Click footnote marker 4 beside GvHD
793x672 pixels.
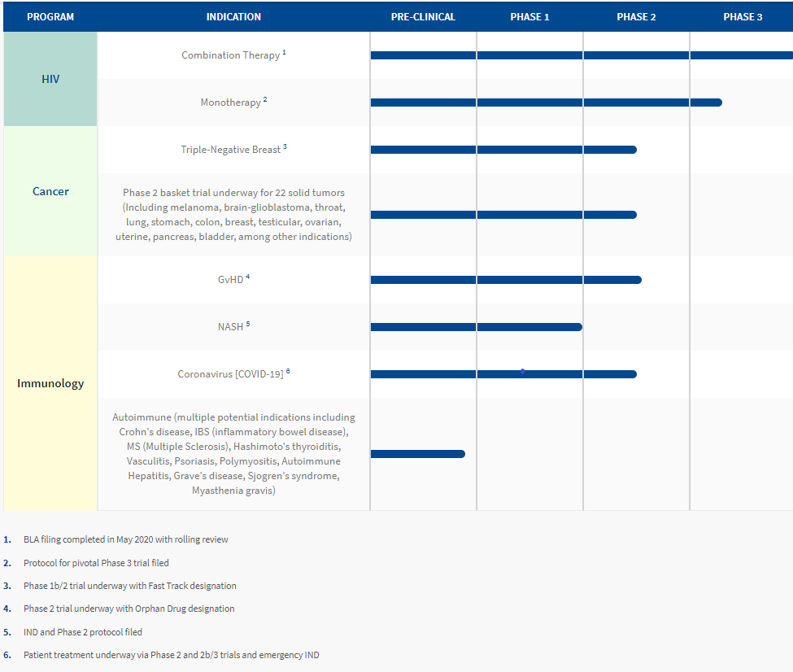click(249, 276)
